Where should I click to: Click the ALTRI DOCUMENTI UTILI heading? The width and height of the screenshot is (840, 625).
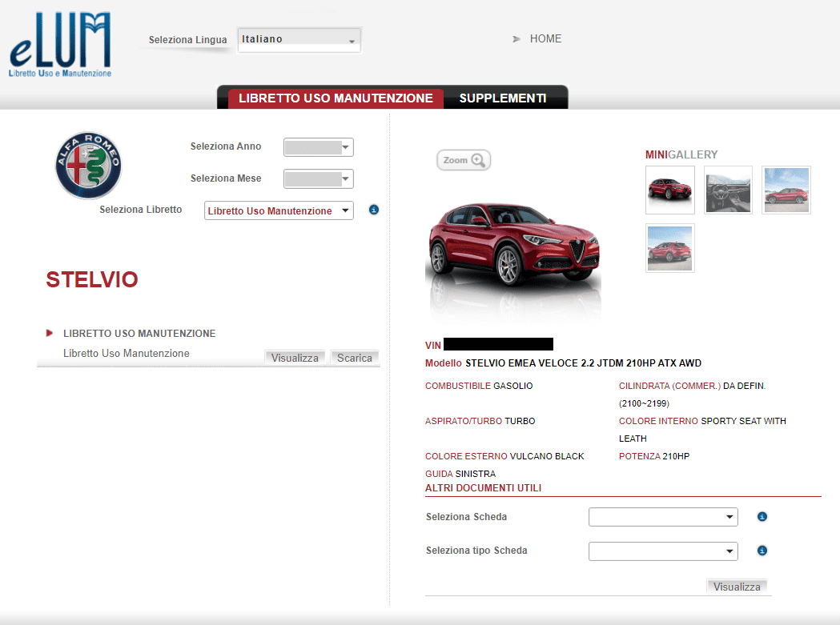(x=483, y=488)
